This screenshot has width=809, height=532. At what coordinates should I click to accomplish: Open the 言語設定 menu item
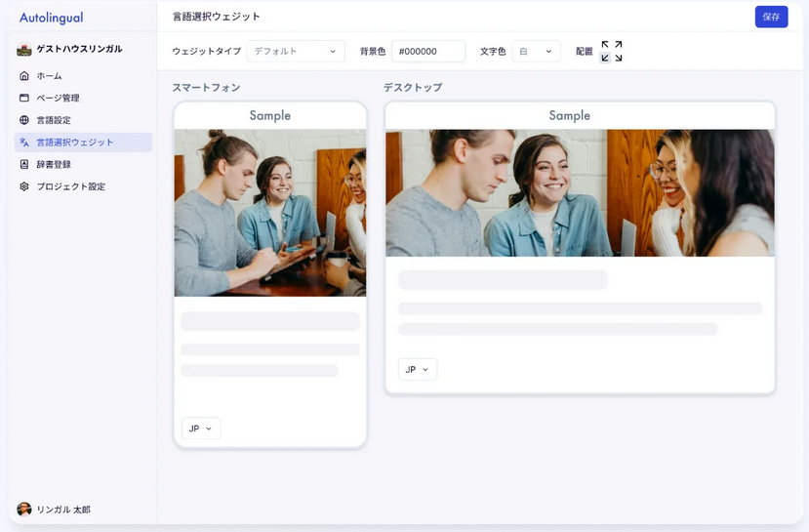(54, 120)
